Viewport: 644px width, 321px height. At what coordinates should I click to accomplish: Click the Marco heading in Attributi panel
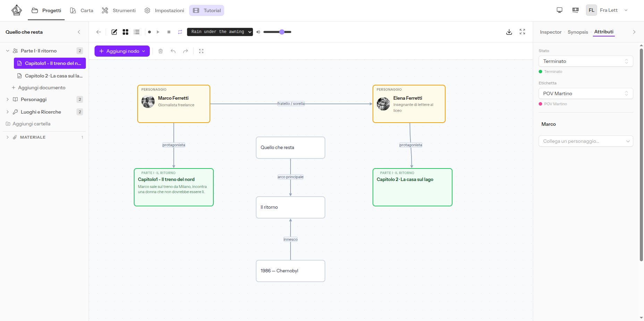point(548,124)
